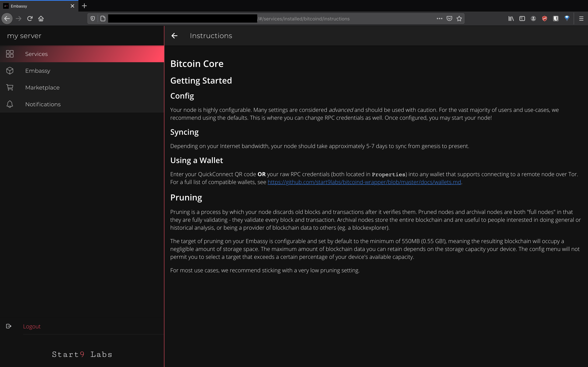The width and height of the screenshot is (588, 367).
Task: Click the Notifications bell icon
Action: tap(10, 104)
